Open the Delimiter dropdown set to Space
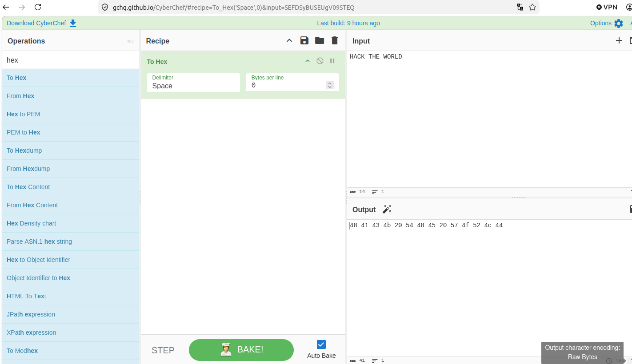 click(x=193, y=83)
